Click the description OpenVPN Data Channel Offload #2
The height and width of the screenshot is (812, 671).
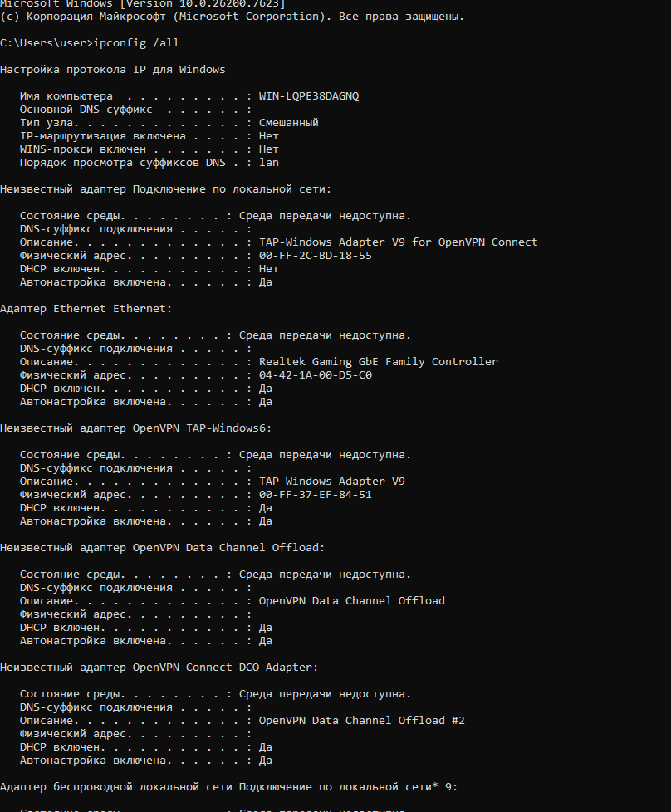(361, 720)
